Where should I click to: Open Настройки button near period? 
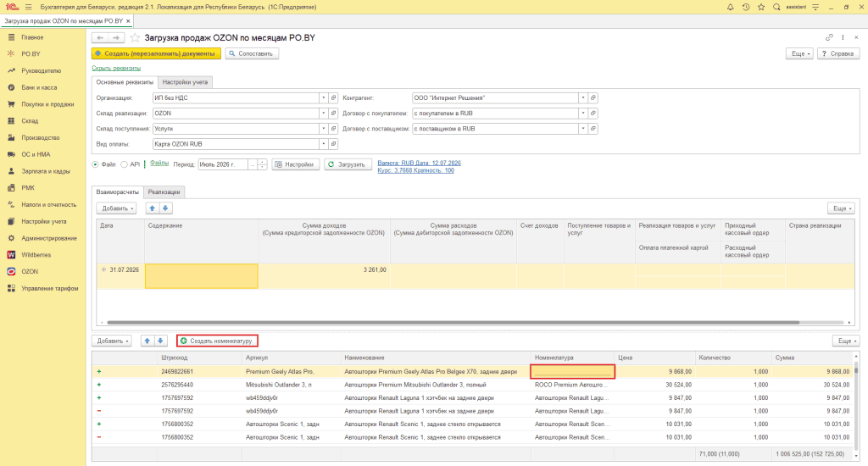[x=296, y=164]
